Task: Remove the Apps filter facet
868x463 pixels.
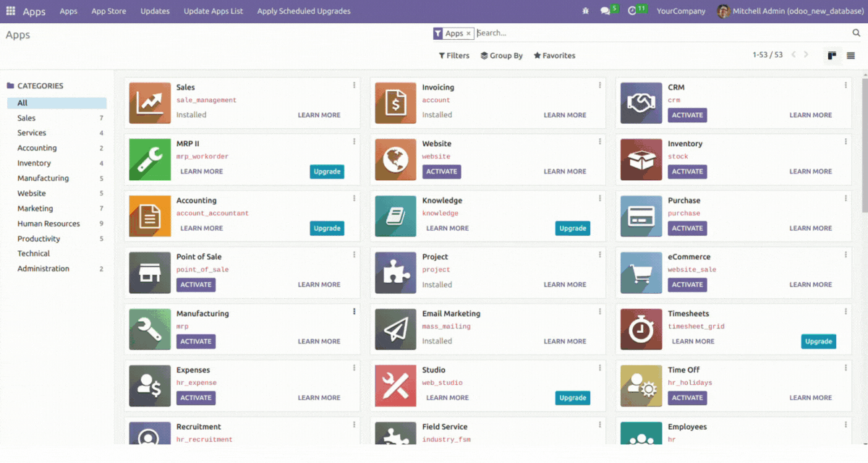Action: 469,33
